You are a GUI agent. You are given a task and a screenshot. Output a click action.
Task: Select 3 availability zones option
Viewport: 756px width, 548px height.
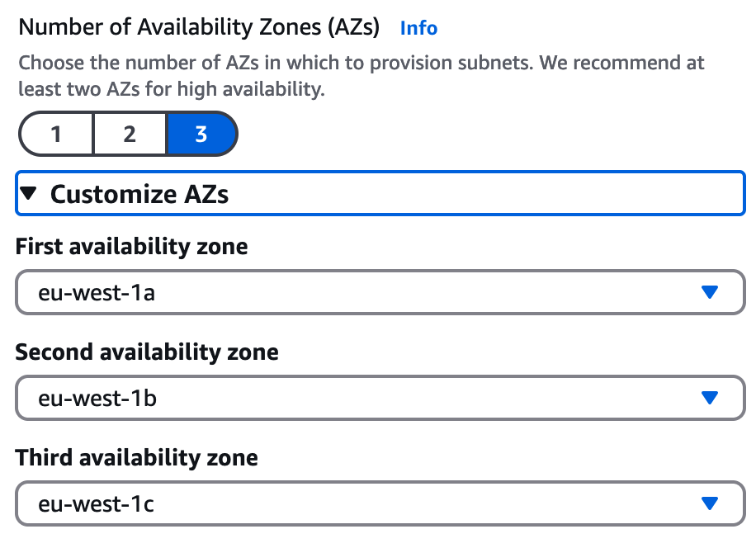(x=201, y=133)
